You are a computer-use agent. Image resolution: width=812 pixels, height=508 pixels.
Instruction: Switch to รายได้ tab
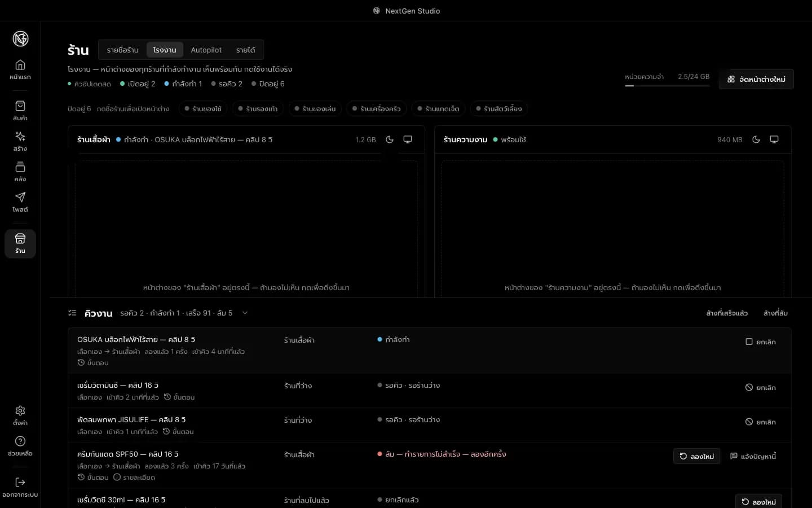tap(246, 50)
